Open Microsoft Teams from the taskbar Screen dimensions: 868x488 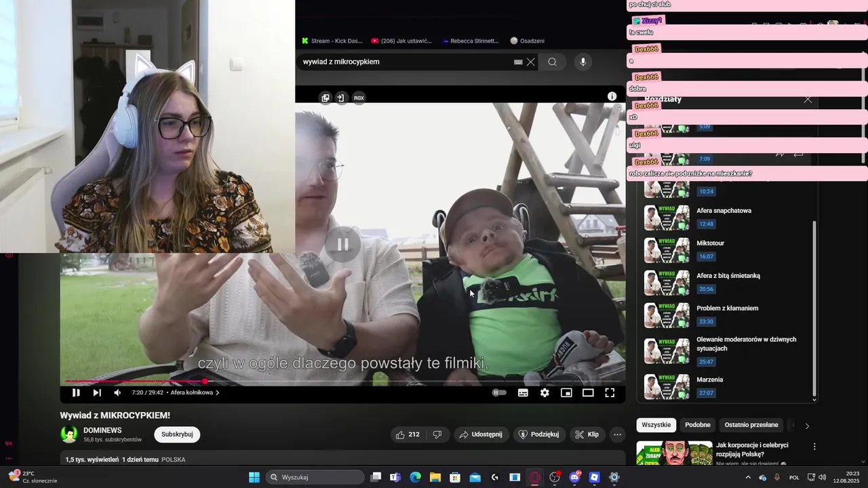click(x=395, y=477)
